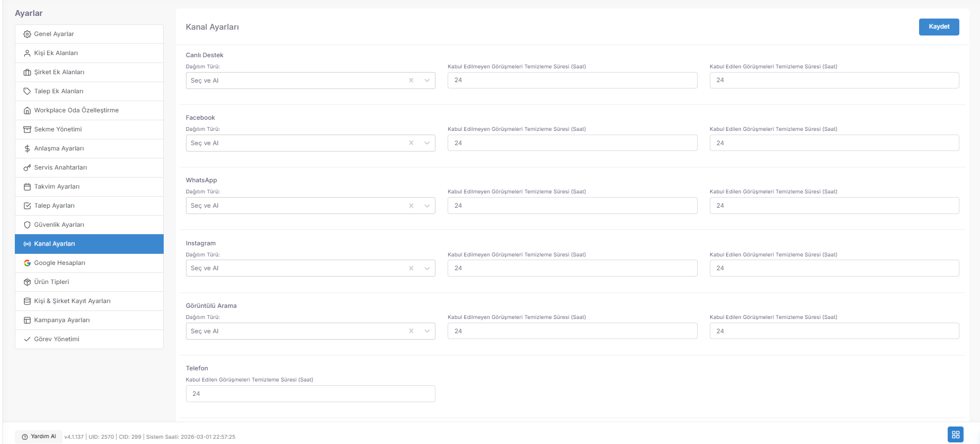Focus Instagram Kabul Edilmeyen cleanup hours field

point(572,268)
